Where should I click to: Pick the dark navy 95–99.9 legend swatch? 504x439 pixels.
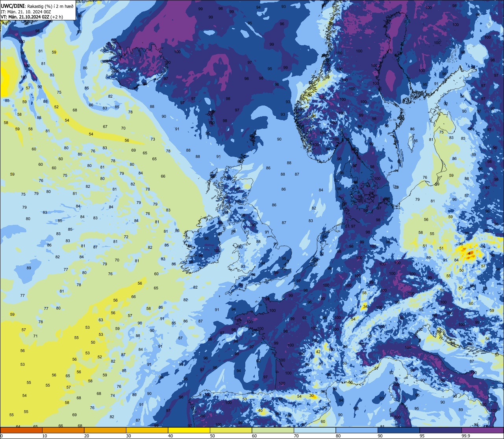pyautogui.click(x=441, y=430)
